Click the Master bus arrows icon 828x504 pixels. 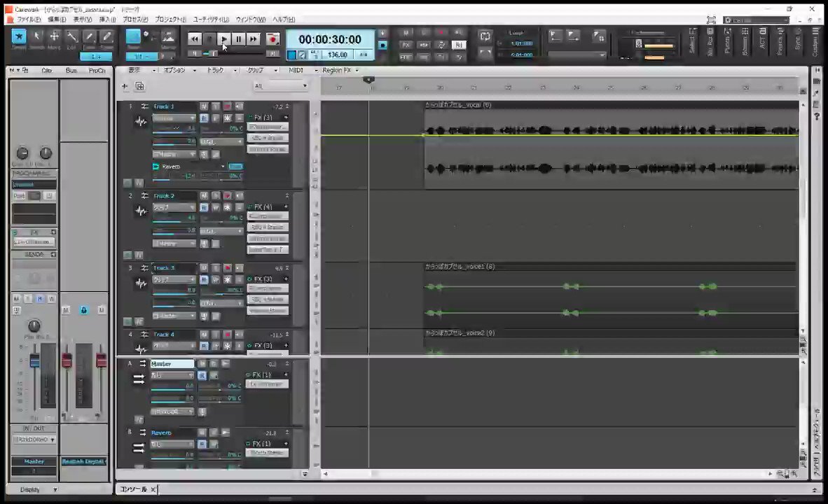click(x=139, y=379)
